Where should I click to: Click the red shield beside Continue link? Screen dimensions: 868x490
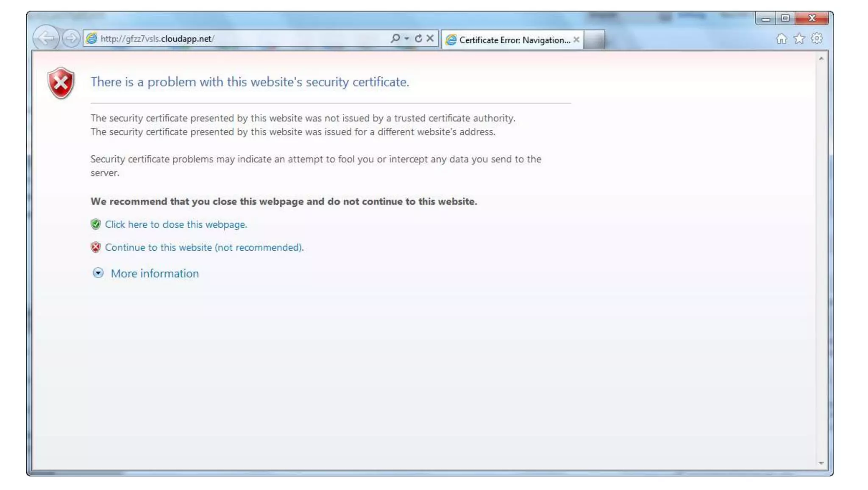[96, 247]
